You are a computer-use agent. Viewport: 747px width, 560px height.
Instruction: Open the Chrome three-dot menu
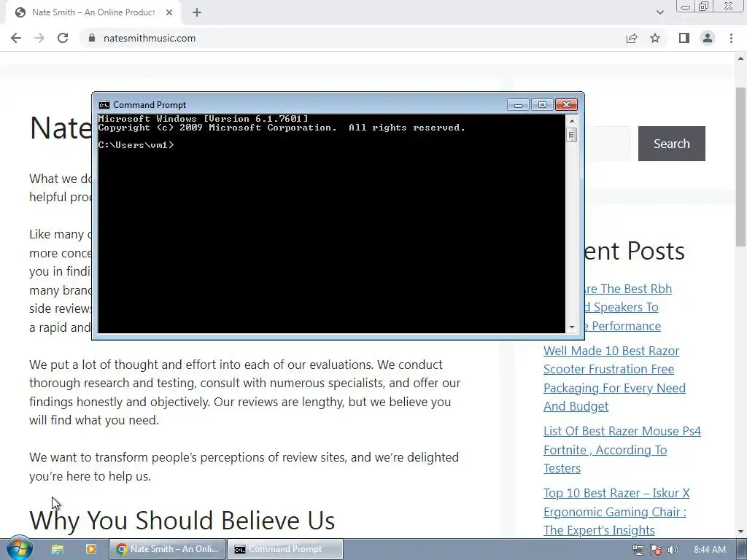[x=731, y=38]
